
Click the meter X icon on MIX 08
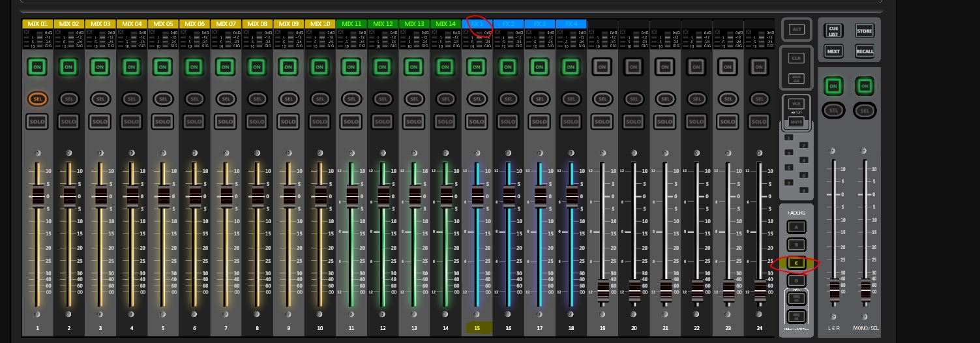click(x=246, y=32)
